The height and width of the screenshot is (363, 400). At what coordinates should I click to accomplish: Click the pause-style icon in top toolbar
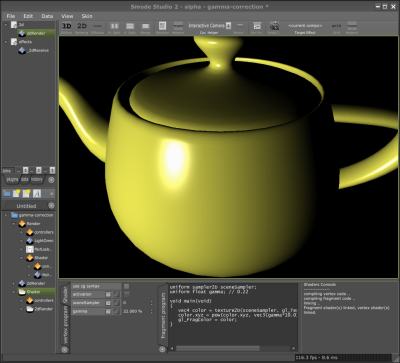tap(114, 26)
